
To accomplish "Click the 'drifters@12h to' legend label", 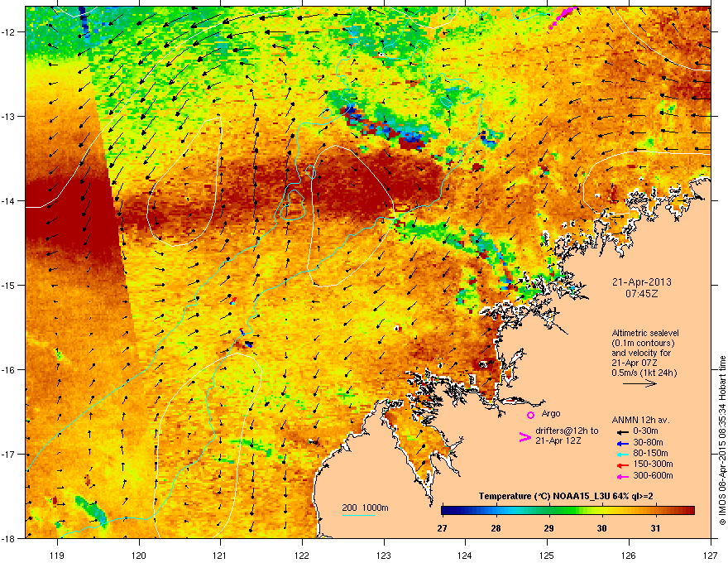I will [567, 431].
